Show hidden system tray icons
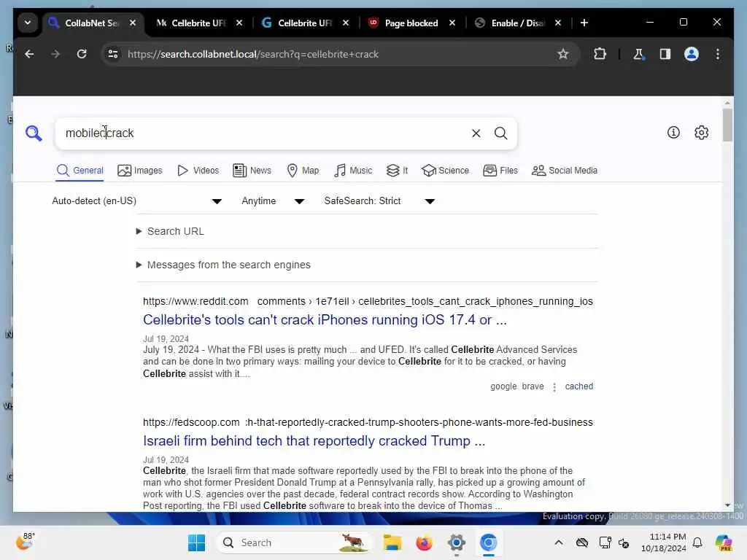The width and height of the screenshot is (747, 560). tap(559, 542)
